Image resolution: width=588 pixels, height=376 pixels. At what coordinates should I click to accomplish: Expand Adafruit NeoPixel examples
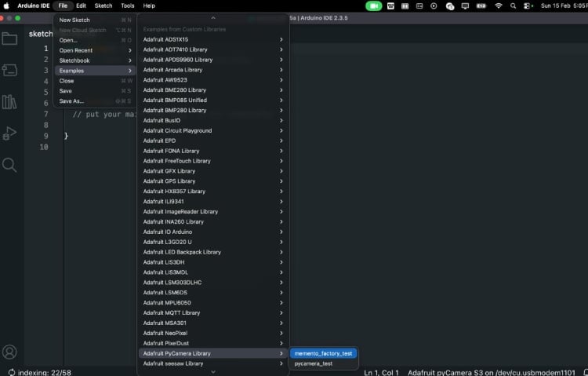point(213,333)
